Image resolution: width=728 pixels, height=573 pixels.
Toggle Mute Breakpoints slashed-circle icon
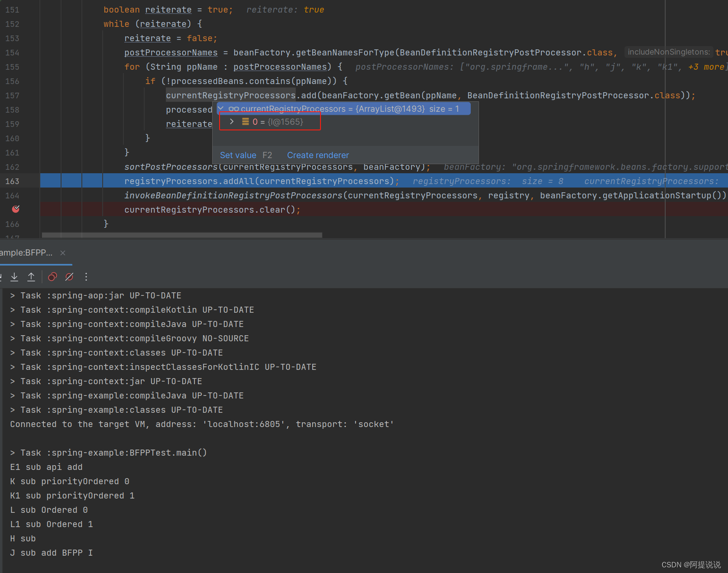coord(69,277)
